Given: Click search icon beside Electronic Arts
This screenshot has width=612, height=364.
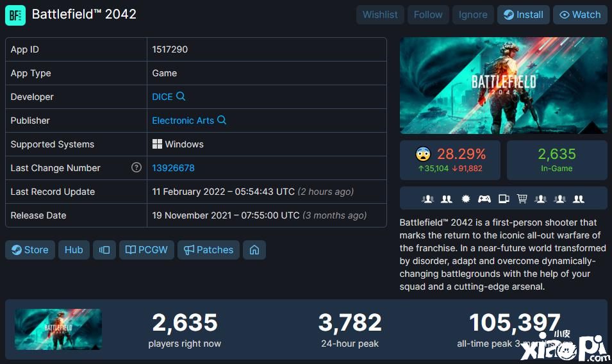Looking at the screenshot, I should (x=222, y=120).
